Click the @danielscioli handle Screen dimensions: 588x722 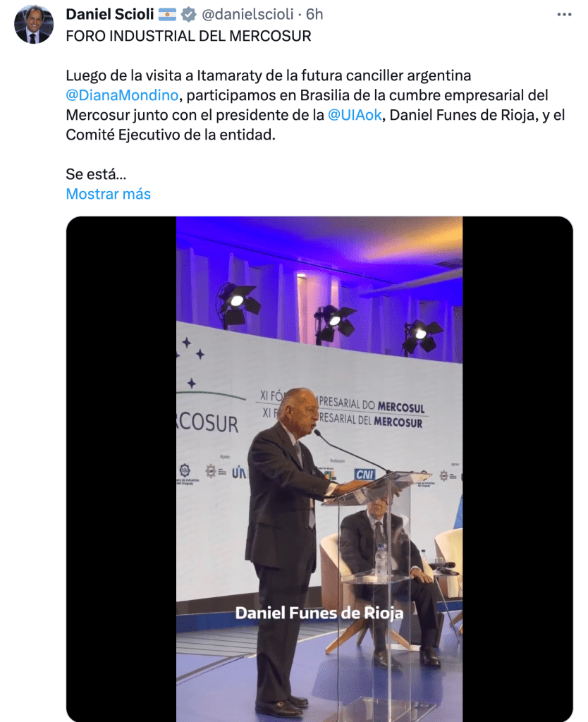tap(247, 15)
